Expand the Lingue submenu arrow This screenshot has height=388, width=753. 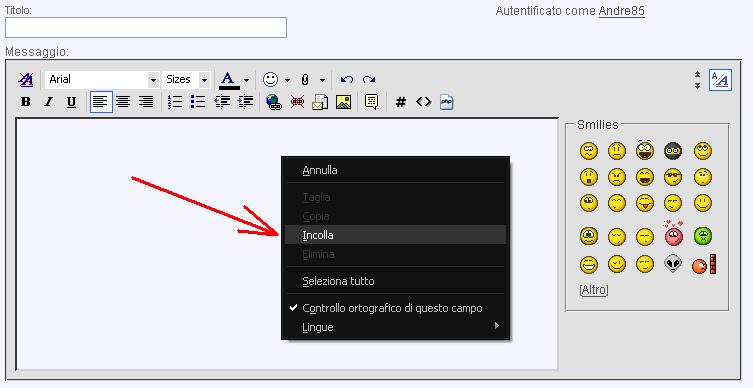(x=497, y=326)
